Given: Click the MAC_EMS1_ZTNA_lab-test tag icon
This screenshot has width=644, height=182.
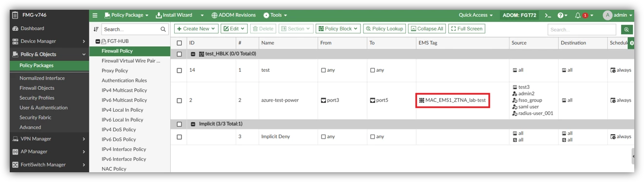Looking at the screenshot, I should 422,101.
